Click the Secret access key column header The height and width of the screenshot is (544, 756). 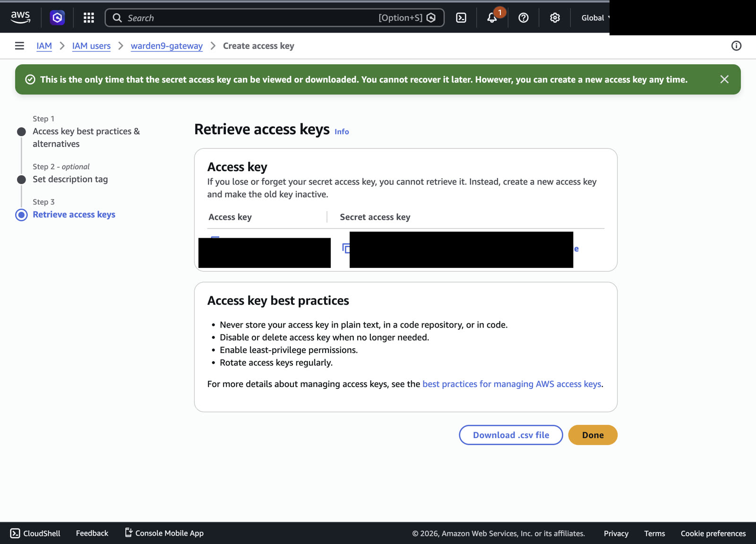pyautogui.click(x=375, y=217)
